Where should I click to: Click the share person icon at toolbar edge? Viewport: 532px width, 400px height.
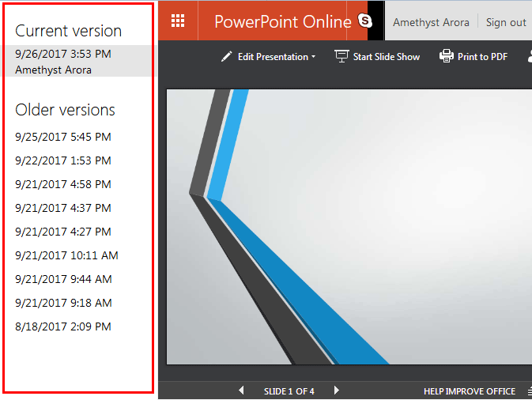tap(528, 56)
